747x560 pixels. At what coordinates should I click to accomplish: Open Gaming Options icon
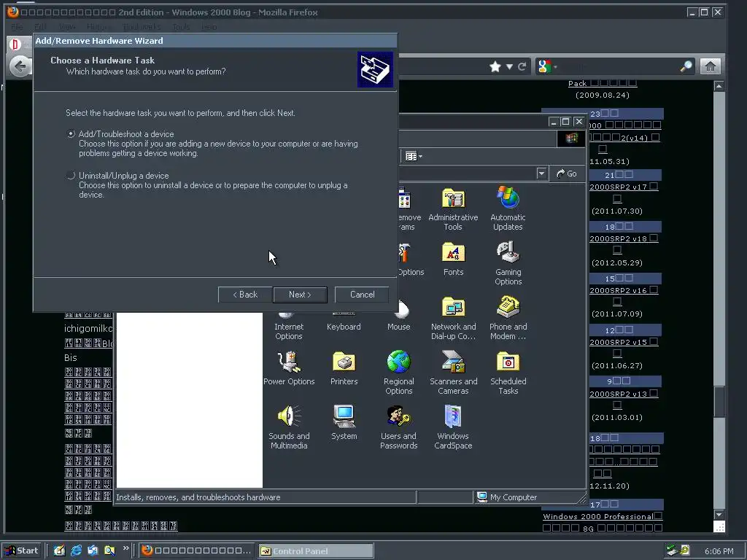[x=508, y=264]
